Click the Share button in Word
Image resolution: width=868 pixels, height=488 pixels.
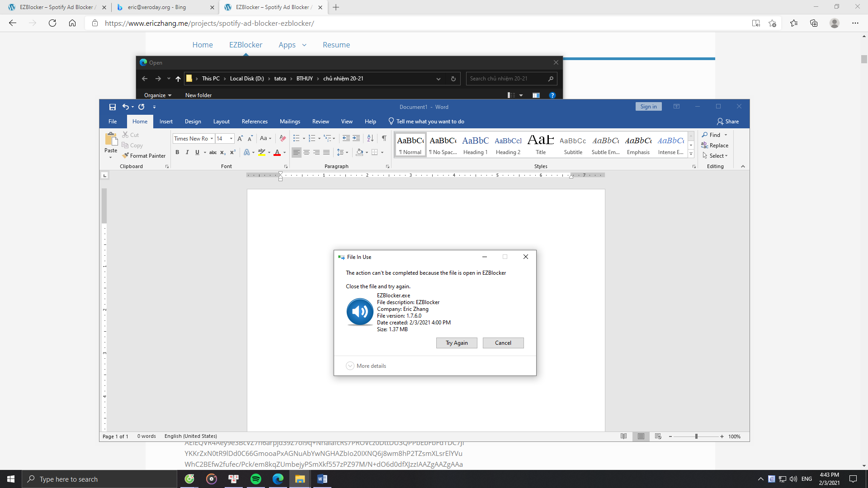tap(728, 122)
